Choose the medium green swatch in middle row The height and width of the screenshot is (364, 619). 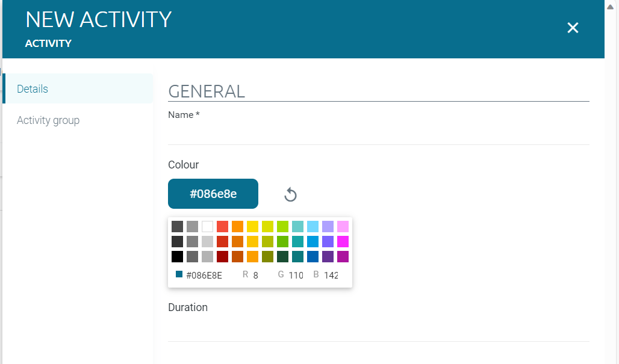coord(282,241)
